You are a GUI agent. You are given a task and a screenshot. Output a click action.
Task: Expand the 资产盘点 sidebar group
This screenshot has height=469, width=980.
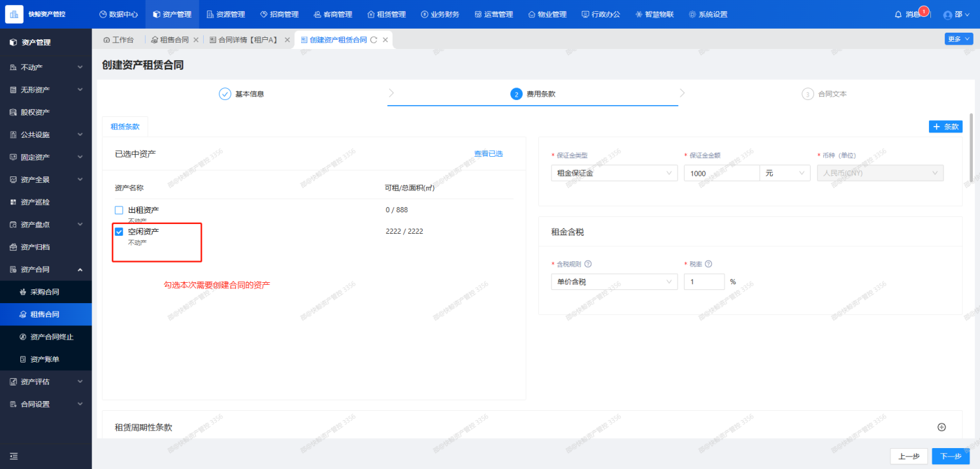point(46,224)
